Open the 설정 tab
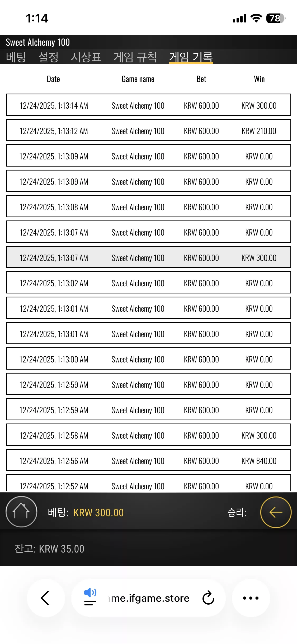 click(48, 57)
